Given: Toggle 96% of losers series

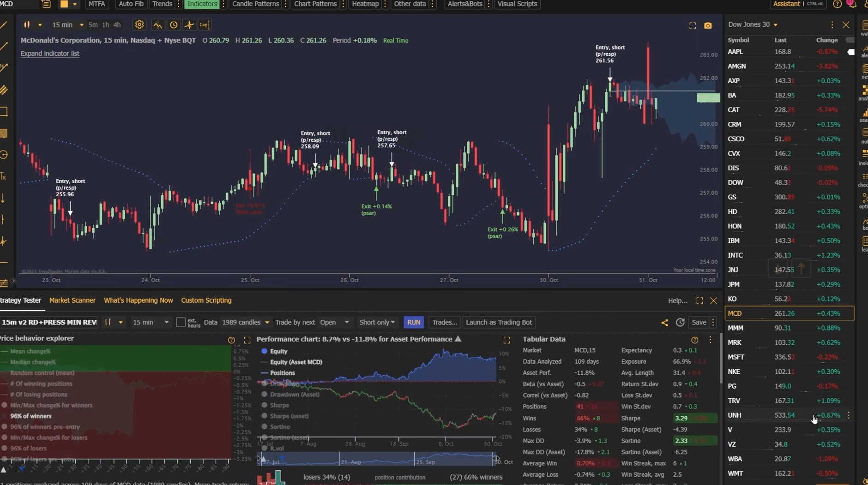Looking at the screenshot, I should pyautogui.click(x=24, y=448).
